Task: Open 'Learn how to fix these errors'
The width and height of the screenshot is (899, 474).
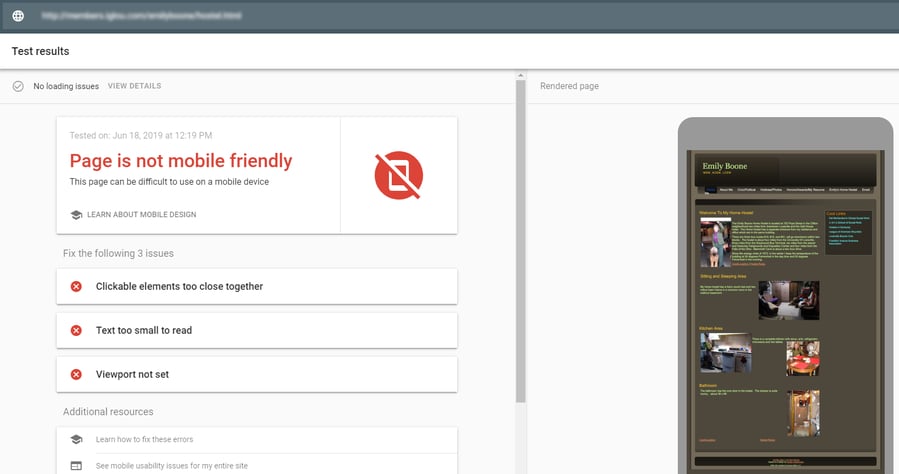Action: coord(144,440)
